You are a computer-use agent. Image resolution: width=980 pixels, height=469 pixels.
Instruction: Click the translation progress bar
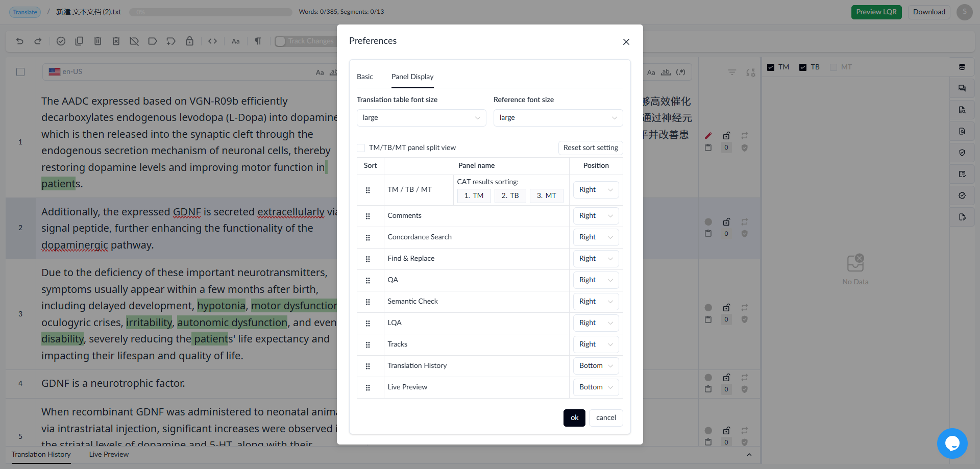(x=210, y=12)
